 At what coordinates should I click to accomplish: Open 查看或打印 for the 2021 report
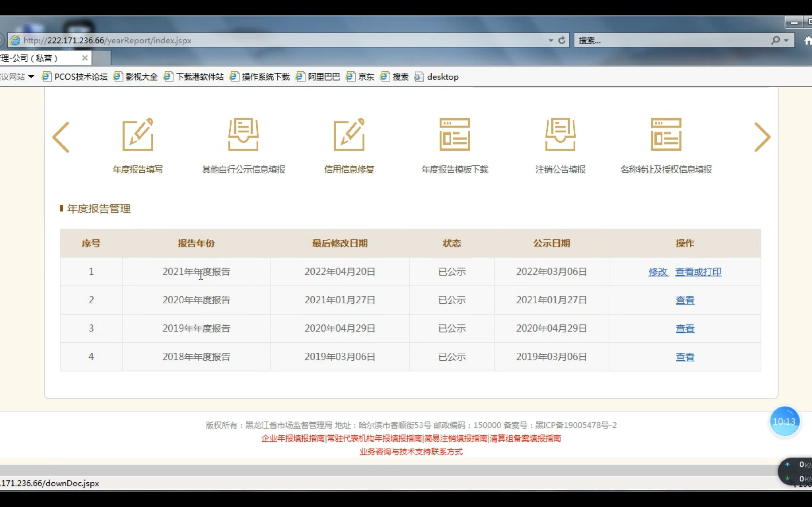699,272
